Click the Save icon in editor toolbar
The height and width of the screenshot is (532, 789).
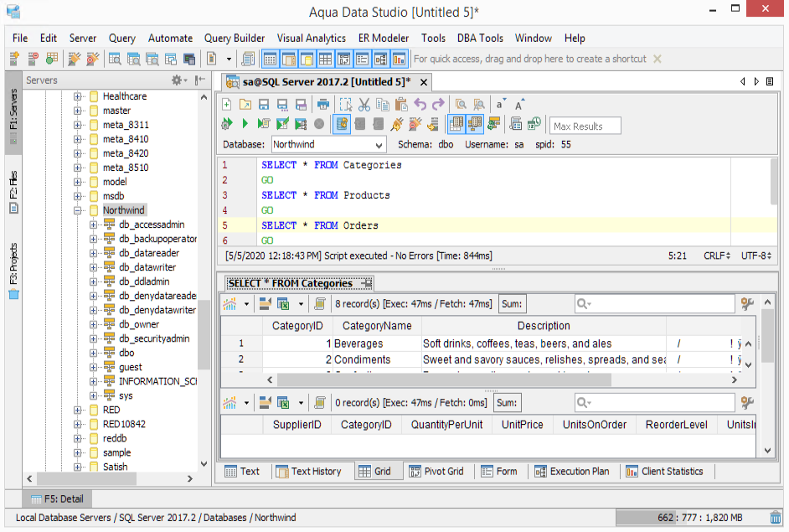point(264,105)
